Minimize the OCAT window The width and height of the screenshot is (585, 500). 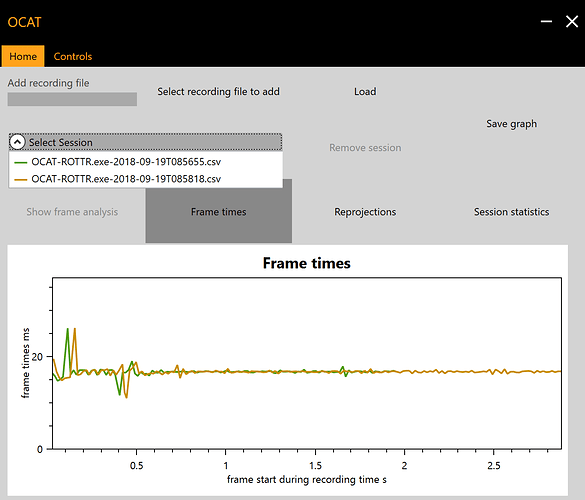[x=546, y=22]
